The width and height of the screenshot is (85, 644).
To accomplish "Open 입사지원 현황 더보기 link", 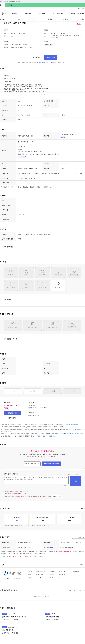I will tap(82, 508).
